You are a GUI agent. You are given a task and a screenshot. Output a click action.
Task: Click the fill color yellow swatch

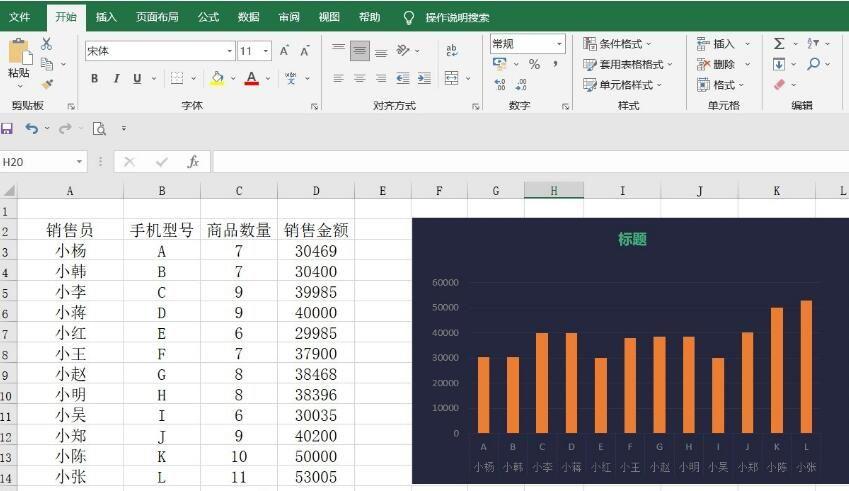tap(217, 79)
